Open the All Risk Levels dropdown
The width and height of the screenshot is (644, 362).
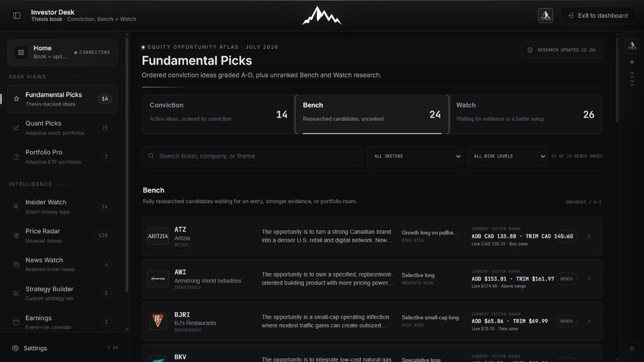(507, 156)
